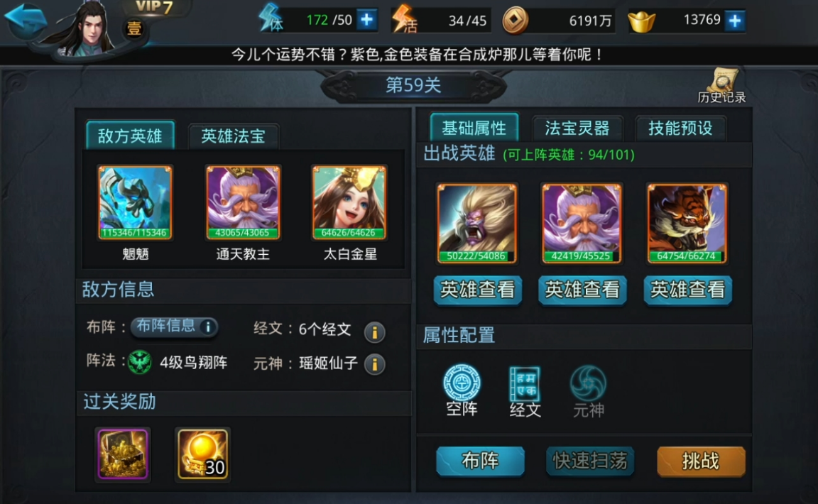Switch to the 法宝灵器 tab
818x504 pixels.
[x=577, y=128]
